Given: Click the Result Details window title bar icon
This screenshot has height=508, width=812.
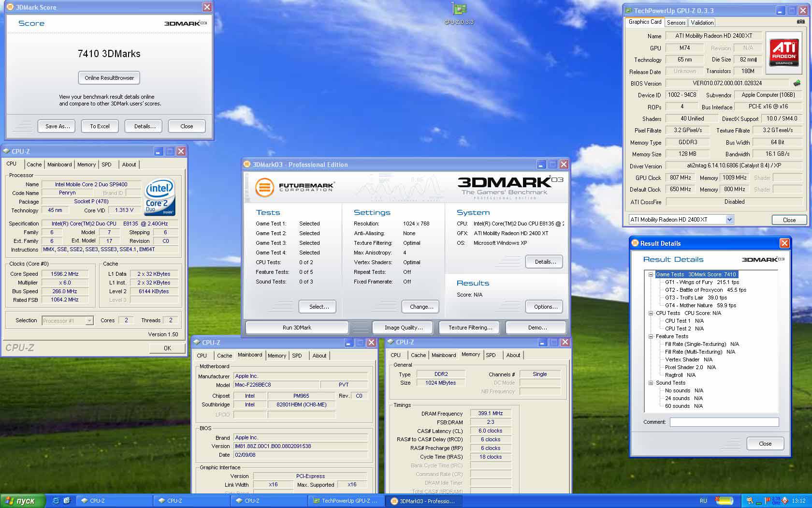Looking at the screenshot, I should (x=635, y=243).
